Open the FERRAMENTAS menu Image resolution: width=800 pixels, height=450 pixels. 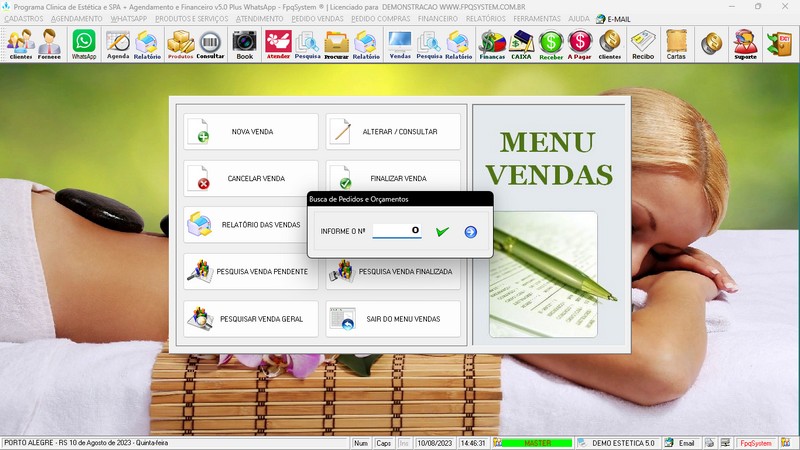[537, 19]
